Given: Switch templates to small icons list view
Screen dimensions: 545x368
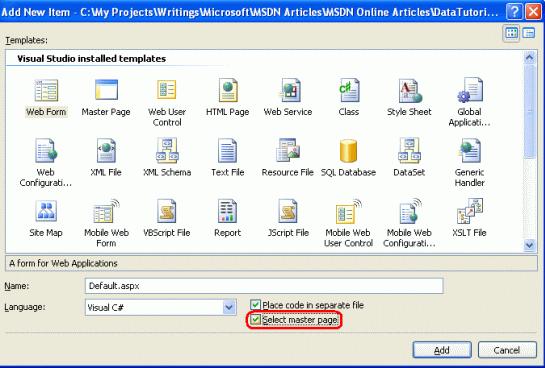Looking at the screenshot, I should pos(529,33).
